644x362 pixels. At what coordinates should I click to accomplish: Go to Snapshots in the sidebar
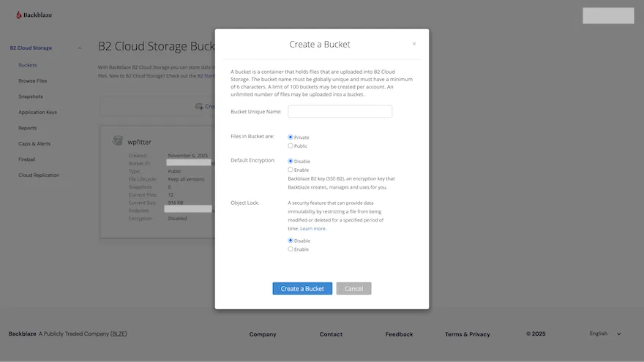point(31,97)
